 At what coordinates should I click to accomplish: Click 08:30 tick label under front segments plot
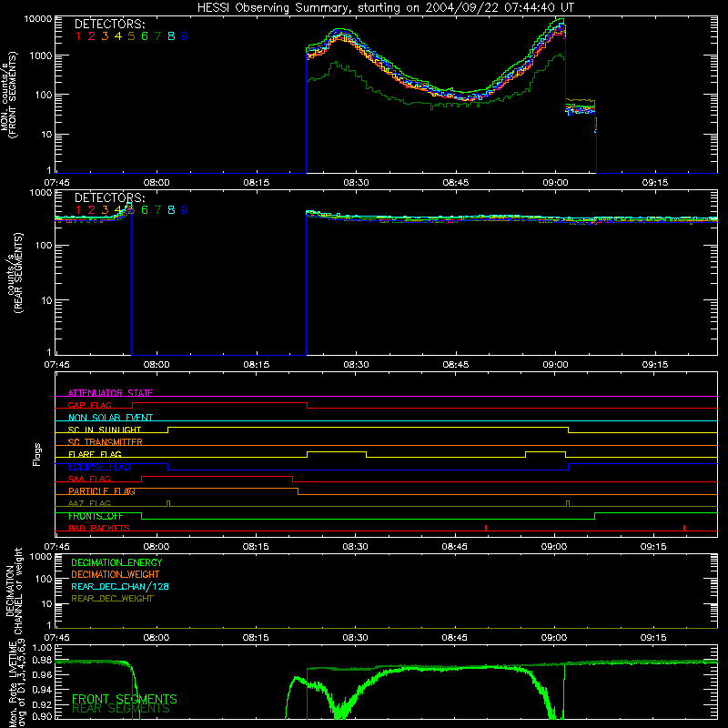(x=356, y=183)
